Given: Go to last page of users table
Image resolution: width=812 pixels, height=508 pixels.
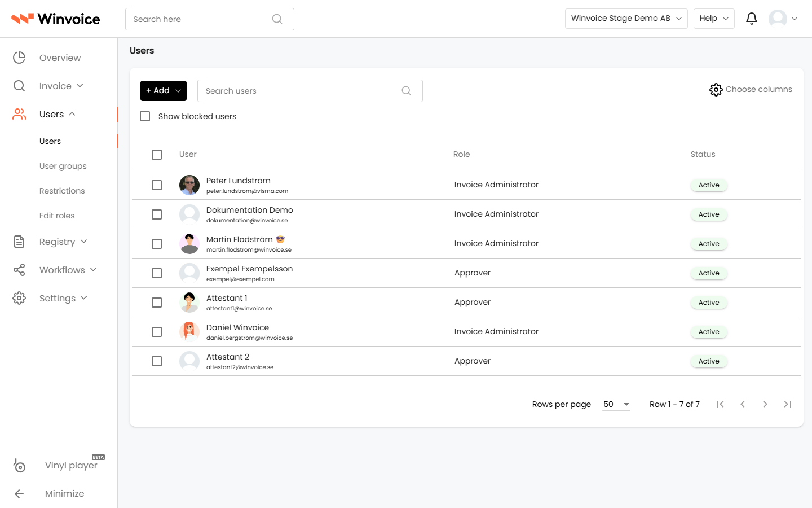Looking at the screenshot, I should point(788,404).
